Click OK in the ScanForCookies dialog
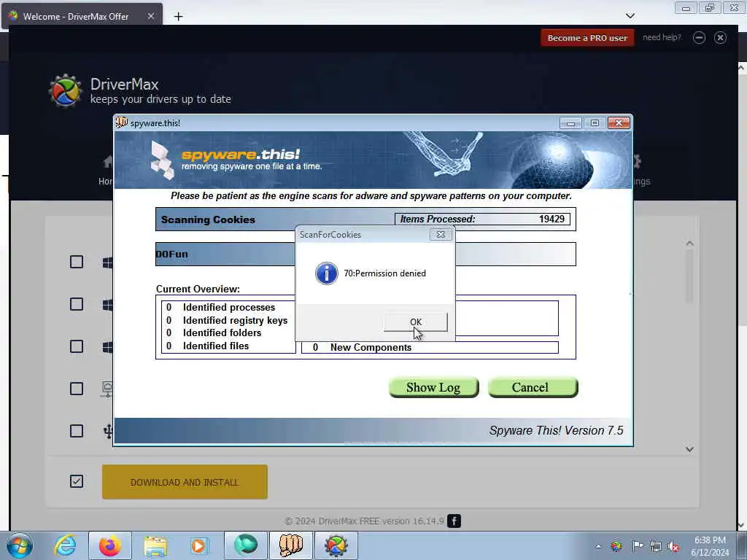 pos(415,322)
